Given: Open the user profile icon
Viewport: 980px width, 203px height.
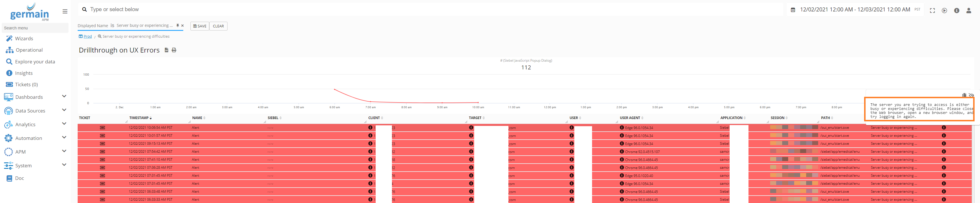Looking at the screenshot, I should coord(969,11).
